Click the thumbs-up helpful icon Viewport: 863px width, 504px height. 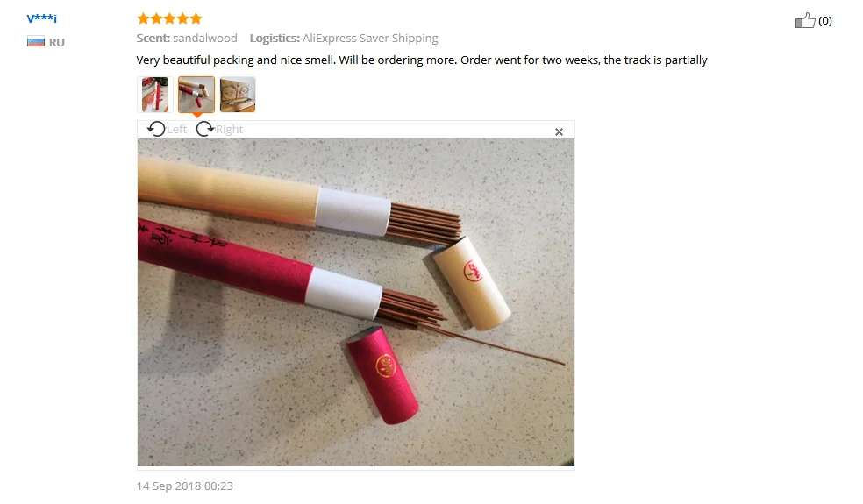coord(804,21)
